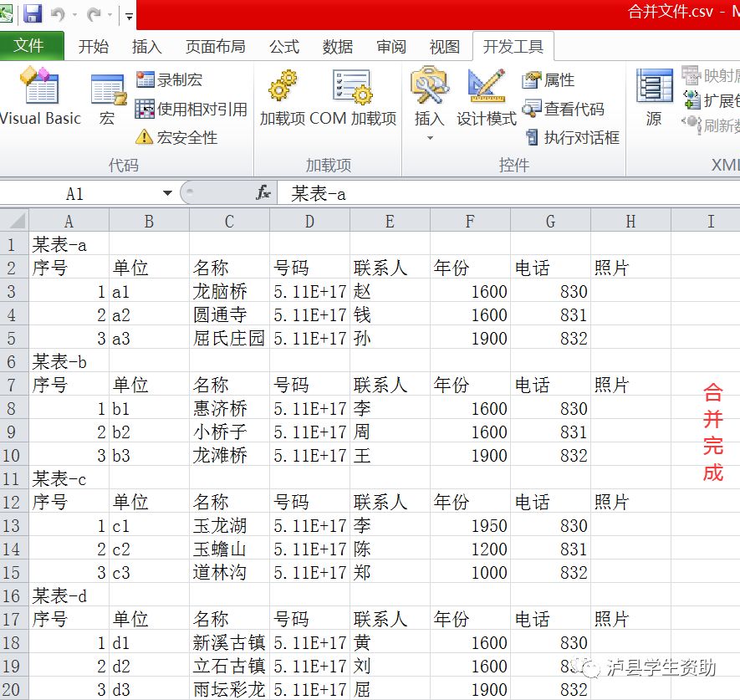Click 查看代码 view code
The width and height of the screenshot is (740, 700).
click(564, 109)
